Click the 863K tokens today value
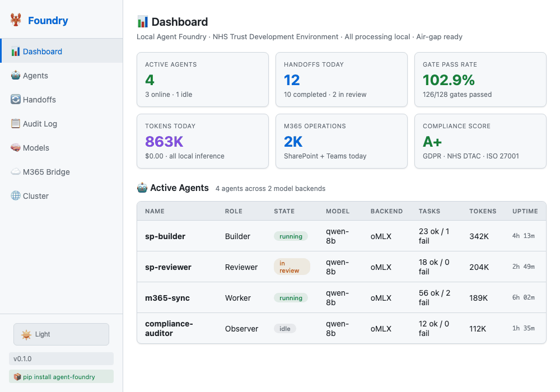Viewport: 560px width, 392px height. [164, 142]
